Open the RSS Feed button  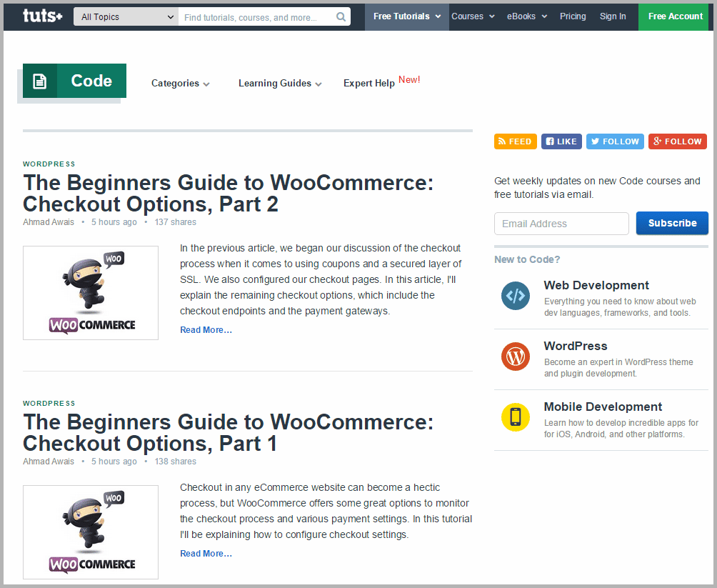tap(516, 141)
